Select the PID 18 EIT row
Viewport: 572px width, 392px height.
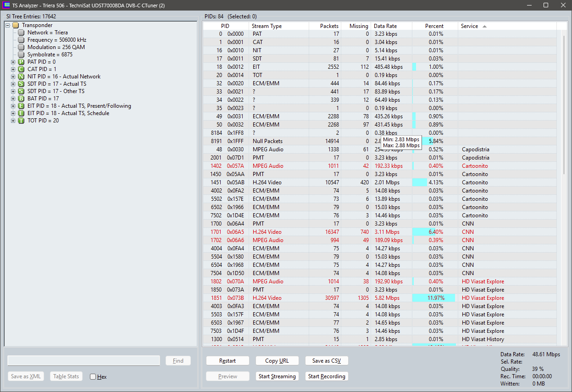click(x=380, y=67)
